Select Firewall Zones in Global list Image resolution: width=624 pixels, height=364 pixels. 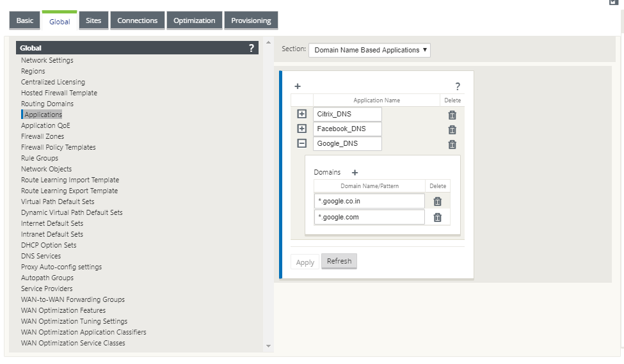[43, 136]
